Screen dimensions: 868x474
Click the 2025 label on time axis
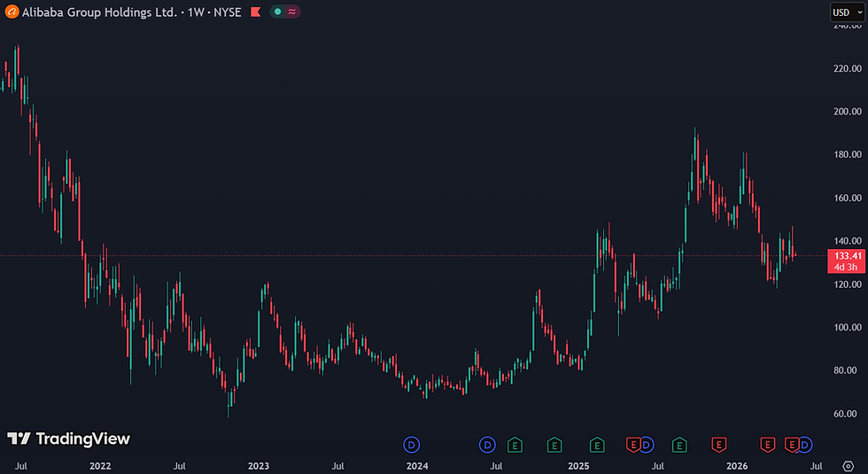click(578, 466)
